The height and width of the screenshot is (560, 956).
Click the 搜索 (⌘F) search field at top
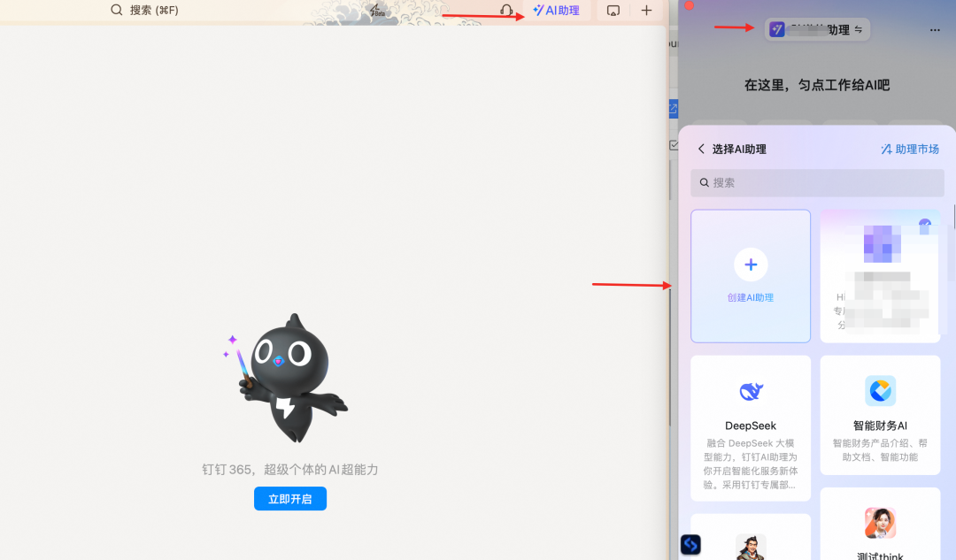(145, 11)
